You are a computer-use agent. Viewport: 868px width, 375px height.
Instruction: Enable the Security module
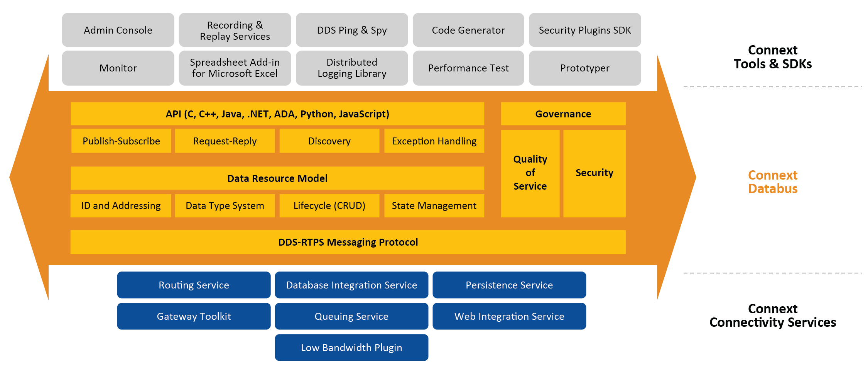594,173
